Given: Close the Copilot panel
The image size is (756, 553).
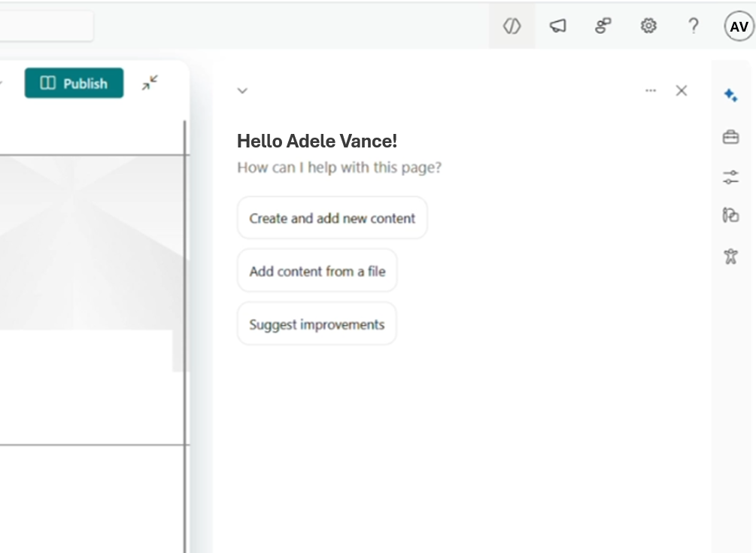Looking at the screenshot, I should pyautogui.click(x=682, y=91).
